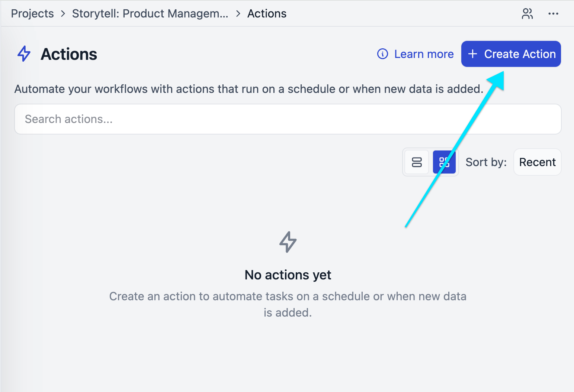Open the three-dot more options menu
The width and height of the screenshot is (574, 392).
click(x=553, y=14)
